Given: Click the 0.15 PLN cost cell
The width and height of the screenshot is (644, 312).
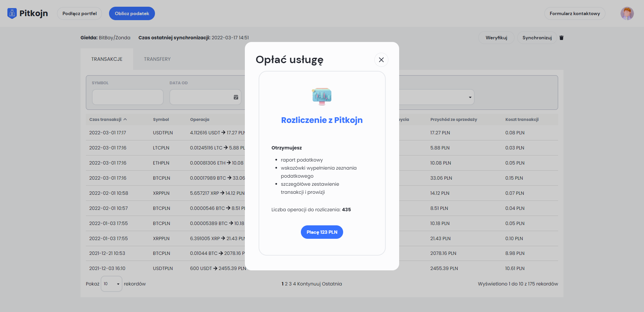Looking at the screenshot, I should click(x=514, y=178).
